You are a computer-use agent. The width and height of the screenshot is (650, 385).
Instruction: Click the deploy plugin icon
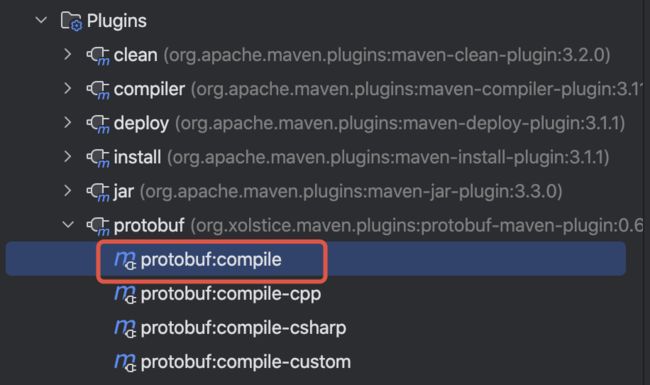pos(98,124)
